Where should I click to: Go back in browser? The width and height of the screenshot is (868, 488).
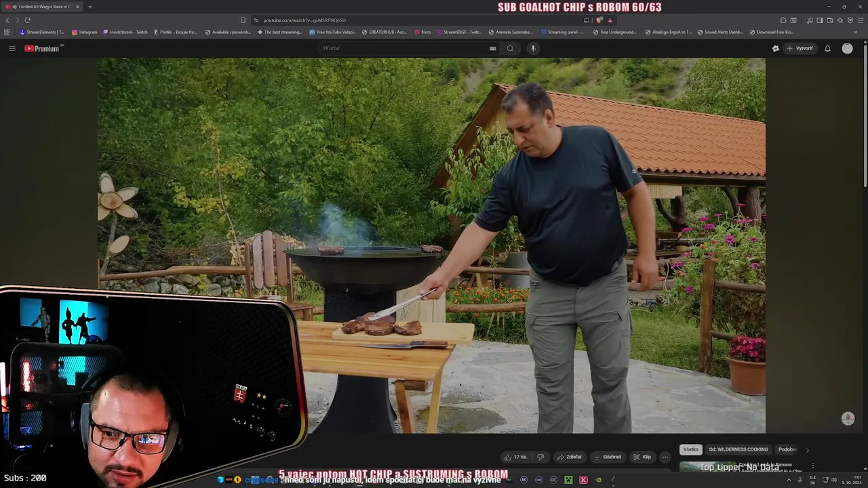(7, 20)
